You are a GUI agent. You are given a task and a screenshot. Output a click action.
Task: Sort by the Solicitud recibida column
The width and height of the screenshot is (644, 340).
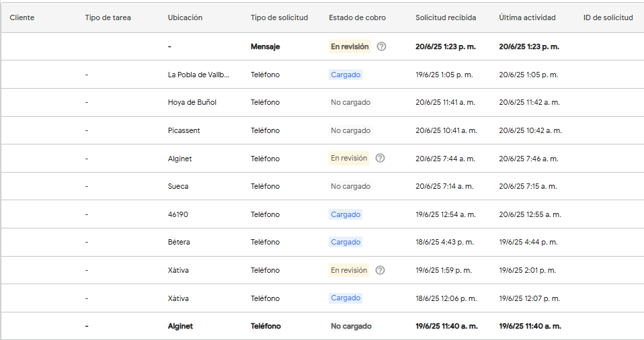click(446, 17)
